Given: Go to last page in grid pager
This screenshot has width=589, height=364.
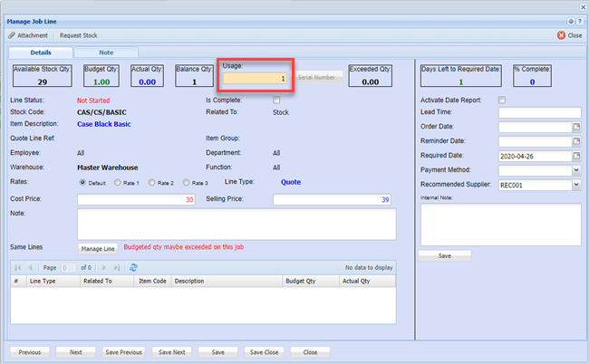Looking at the screenshot, I should tap(116, 267).
